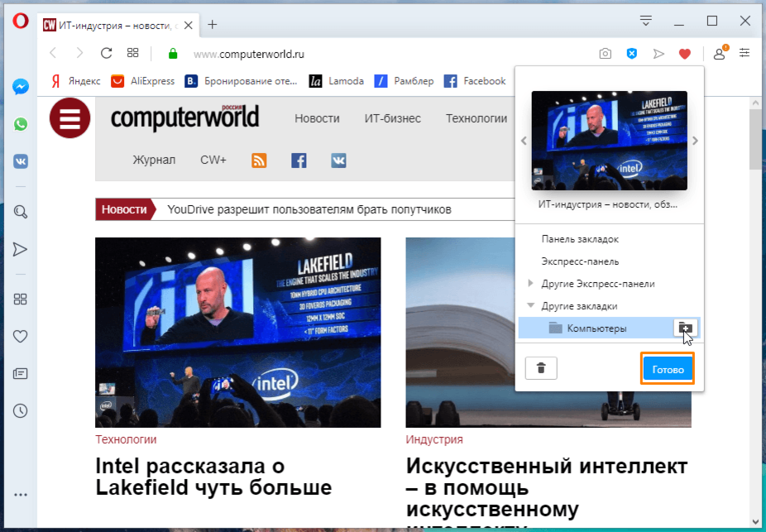Viewport: 766px width, 532px height.
Task: Open the CW+ site section
Action: (213, 160)
